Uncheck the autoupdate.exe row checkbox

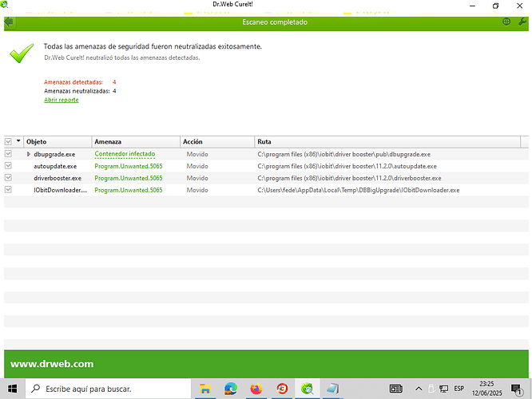(x=8, y=166)
